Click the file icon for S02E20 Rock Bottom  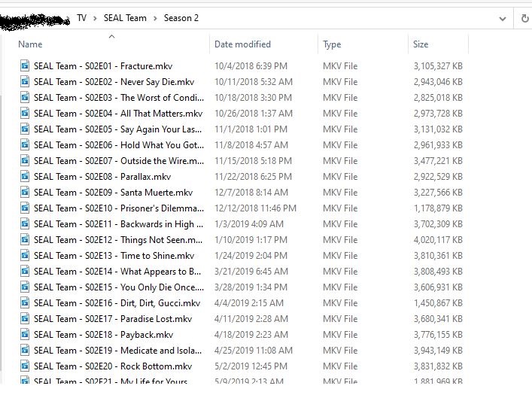[x=25, y=366]
